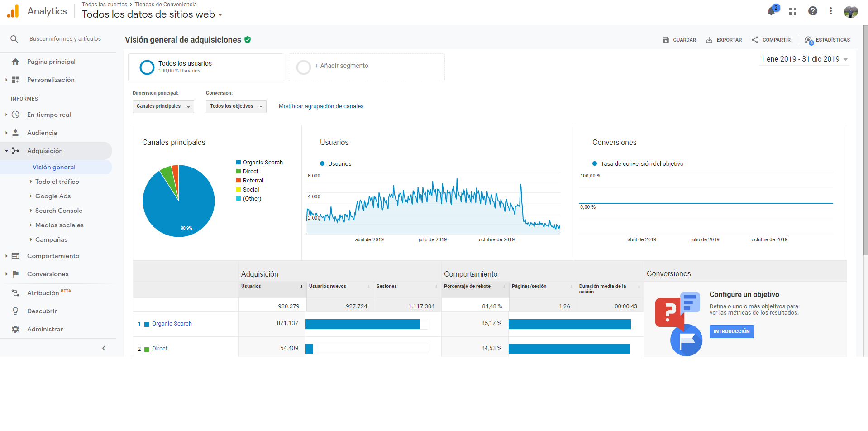Click the Añadir segmento empty circle
868x431 pixels.
click(x=303, y=67)
